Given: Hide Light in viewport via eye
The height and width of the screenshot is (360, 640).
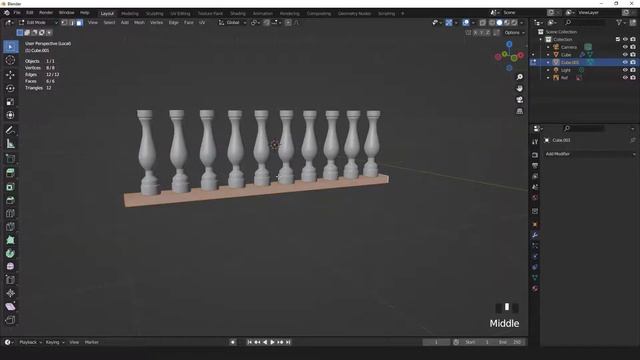Looking at the screenshot, I should (x=625, y=70).
